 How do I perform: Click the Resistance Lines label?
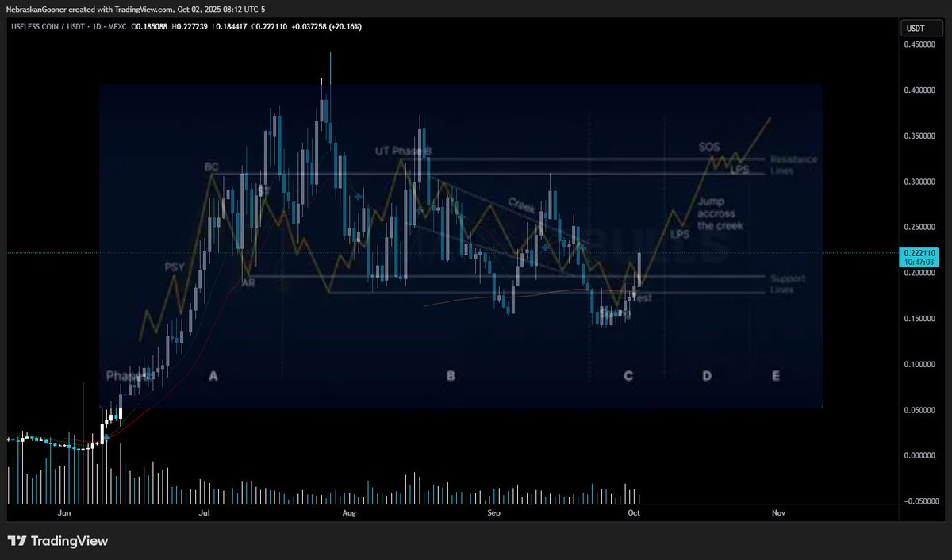pos(793,165)
